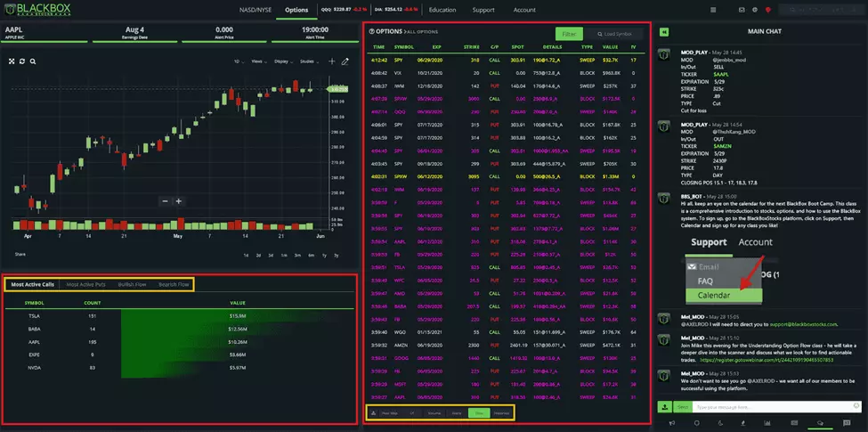Click the globe icon in header

pyautogui.click(x=755, y=10)
